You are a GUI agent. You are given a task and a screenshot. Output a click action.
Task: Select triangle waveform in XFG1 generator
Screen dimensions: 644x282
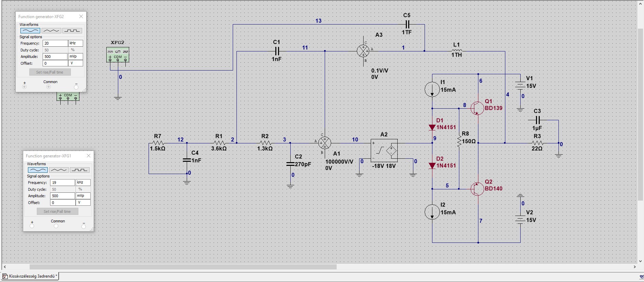pos(59,170)
